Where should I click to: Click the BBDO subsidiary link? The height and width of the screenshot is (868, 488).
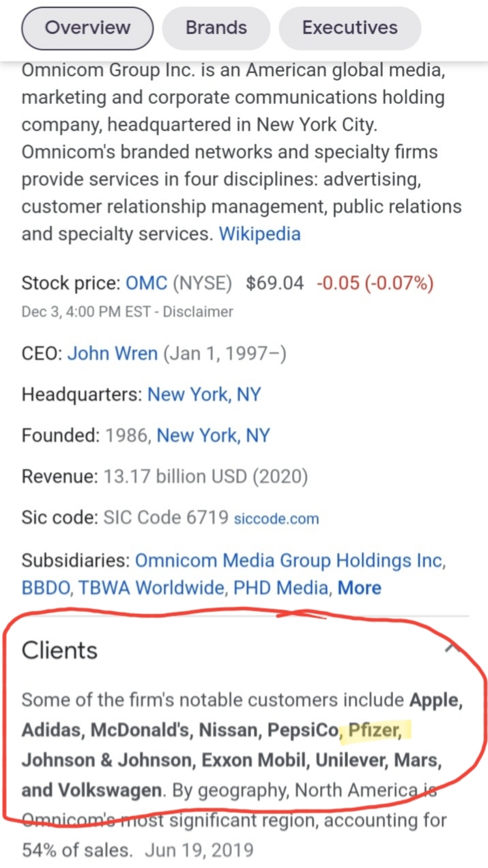pos(46,588)
